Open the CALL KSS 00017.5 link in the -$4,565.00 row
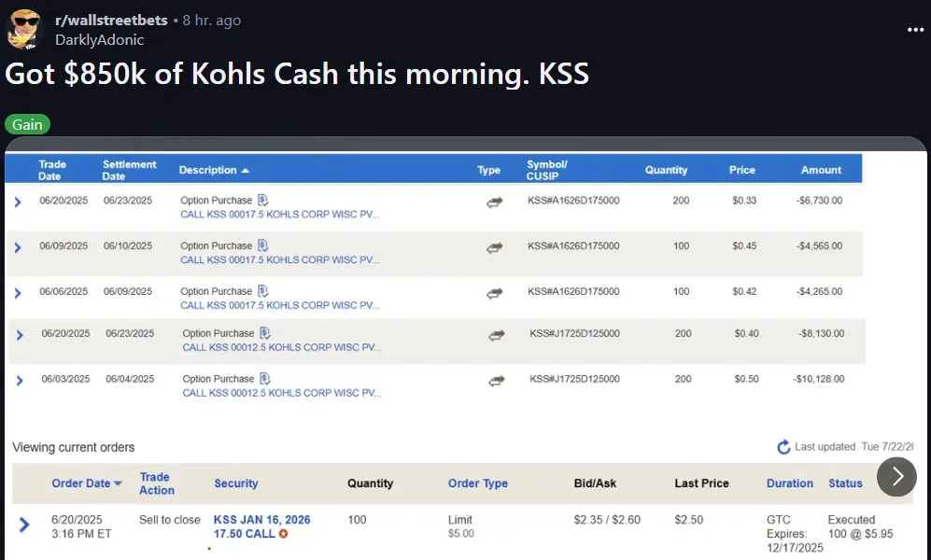The height and width of the screenshot is (560, 931). (x=279, y=259)
